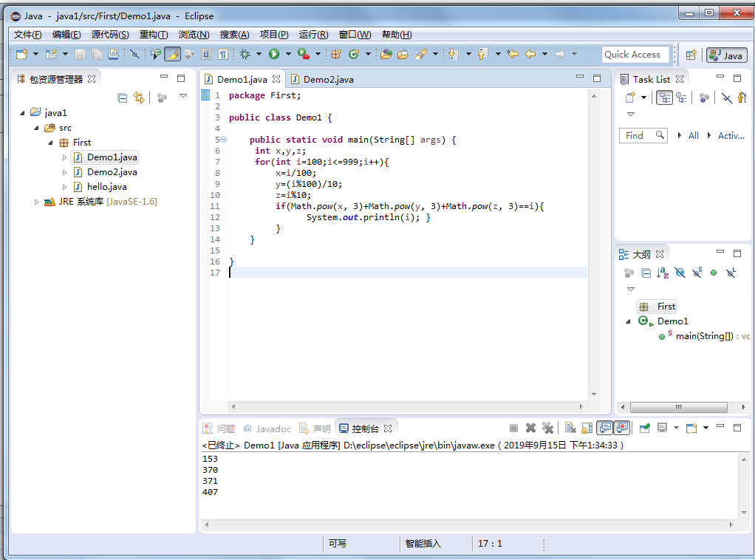Open 运行(R) menu
This screenshot has height=560, width=755.
(x=313, y=35)
